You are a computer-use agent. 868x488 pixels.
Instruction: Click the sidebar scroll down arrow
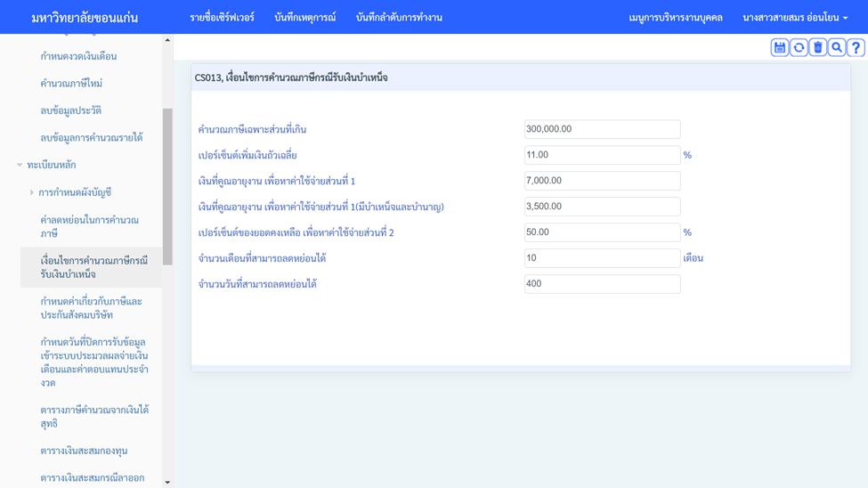[167, 482]
